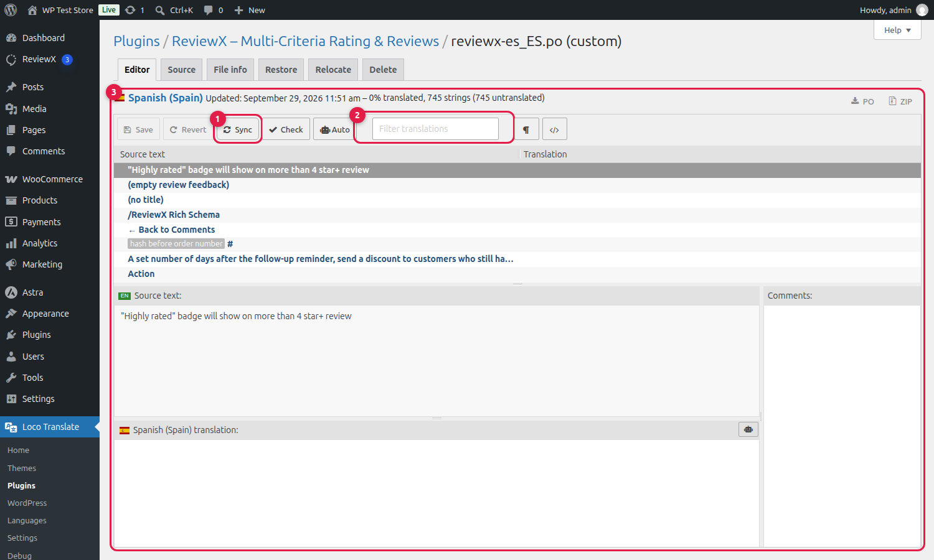
Task: Open Analytics section
Action: 50,243
